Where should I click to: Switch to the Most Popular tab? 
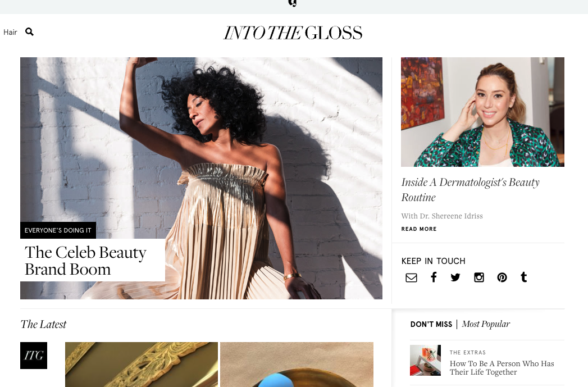[x=486, y=324]
